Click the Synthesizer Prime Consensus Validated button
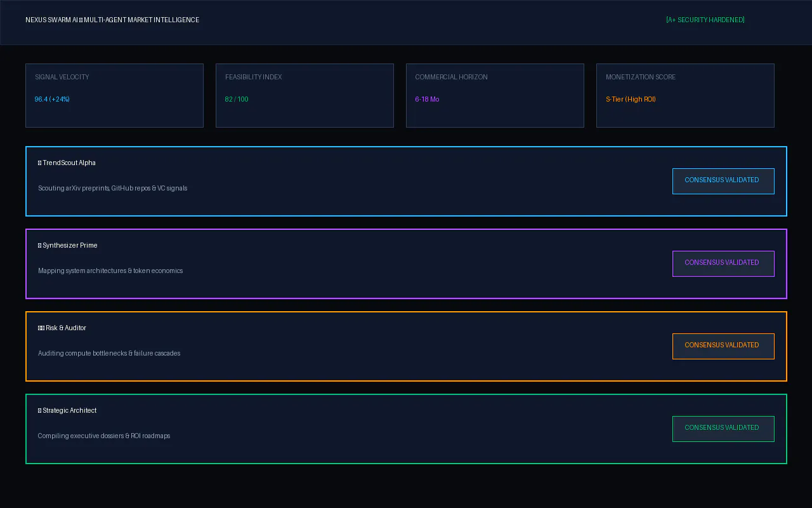This screenshot has width=812, height=508. (723, 264)
